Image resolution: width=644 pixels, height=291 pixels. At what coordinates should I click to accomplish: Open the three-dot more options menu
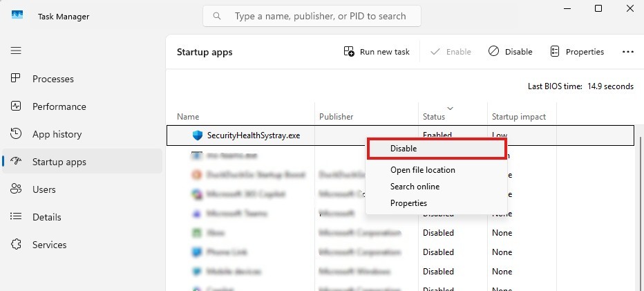click(x=628, y=52)
